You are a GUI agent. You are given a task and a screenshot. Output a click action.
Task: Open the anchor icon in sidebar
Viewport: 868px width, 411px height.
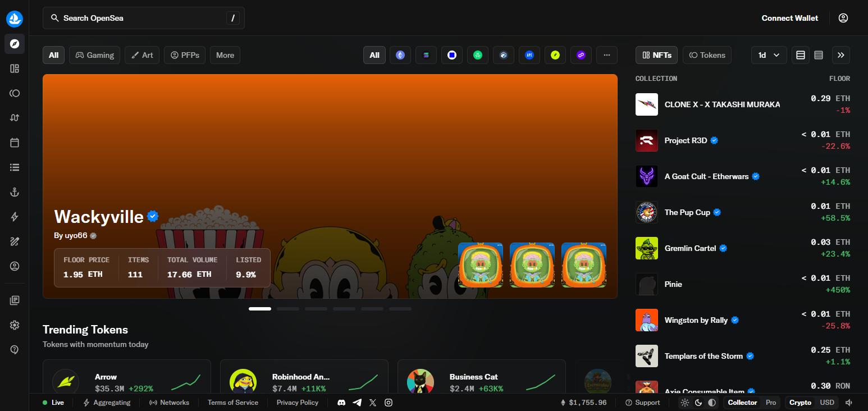[x=15, y=192]
